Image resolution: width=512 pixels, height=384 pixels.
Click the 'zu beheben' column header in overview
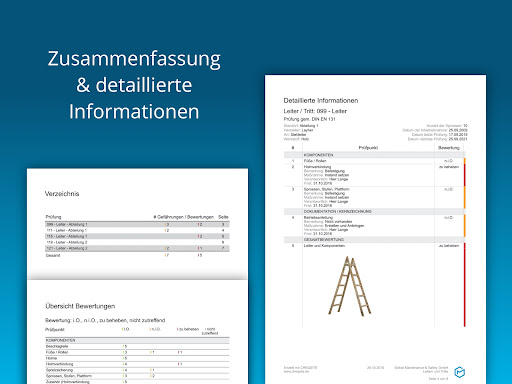point(188,329)
